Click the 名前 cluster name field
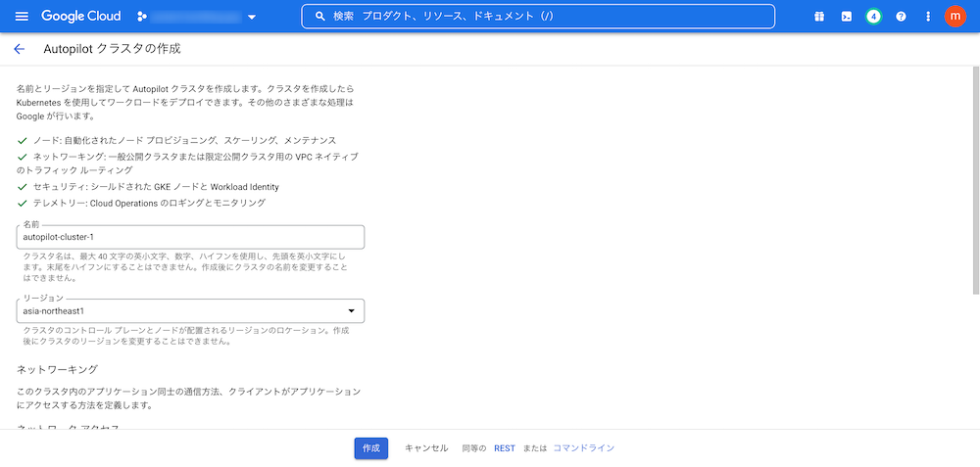 pos(191,237)
